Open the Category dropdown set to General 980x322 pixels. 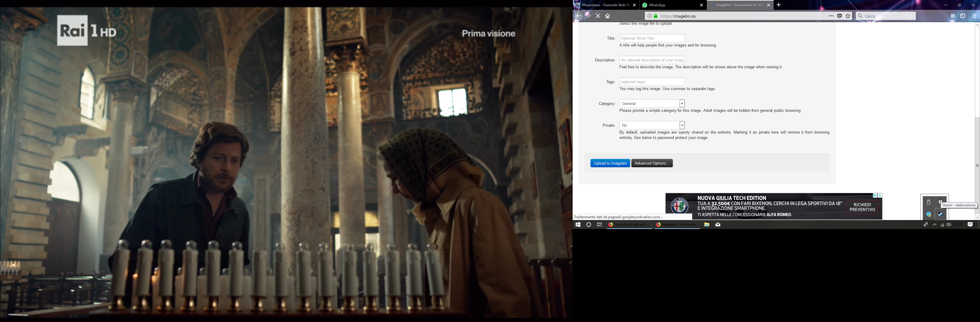[x=652, y=103]
